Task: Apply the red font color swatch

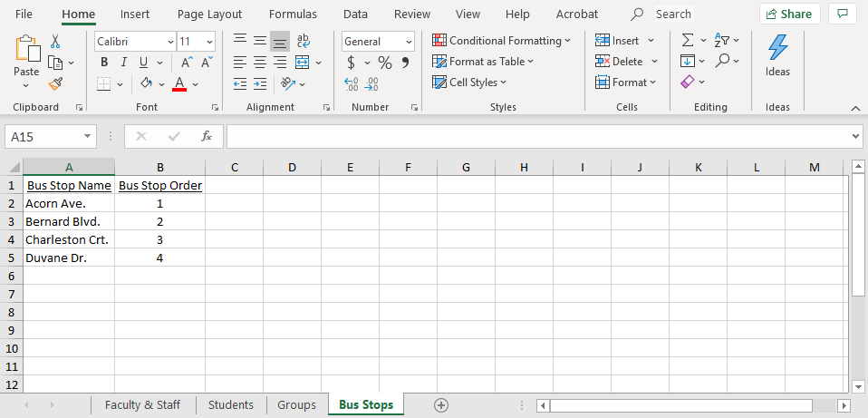Action: [178, 83]
